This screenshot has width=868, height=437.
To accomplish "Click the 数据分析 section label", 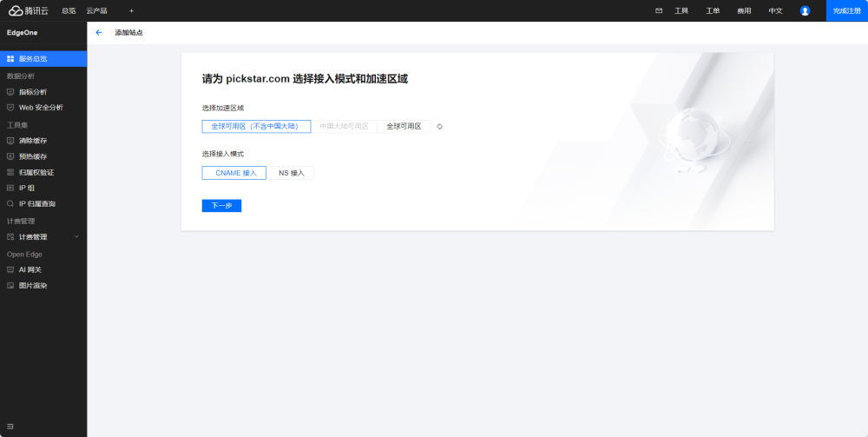I will (x=21, y=76).
